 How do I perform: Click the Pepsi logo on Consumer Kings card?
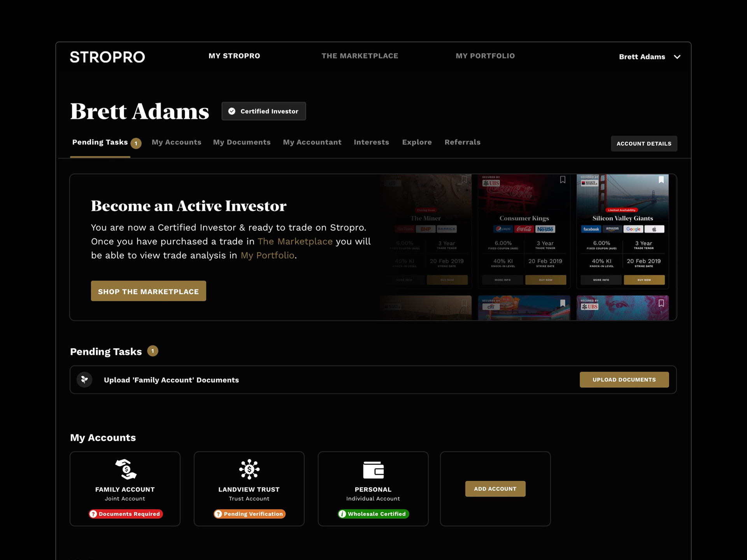503,229
